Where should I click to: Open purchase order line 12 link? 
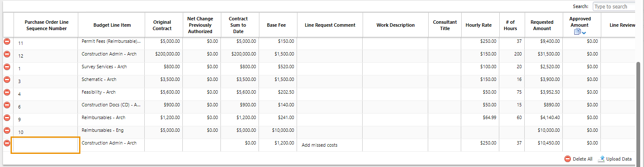(21, 56)
